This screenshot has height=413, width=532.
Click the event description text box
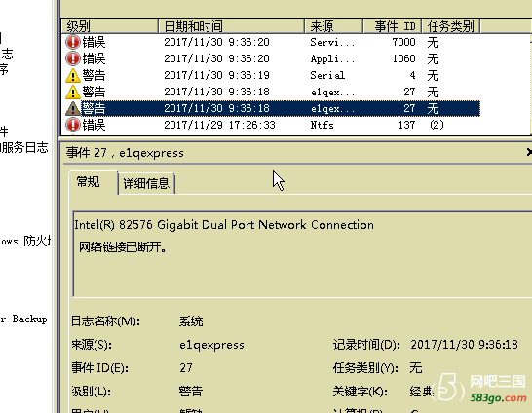(x=302, y=254)
